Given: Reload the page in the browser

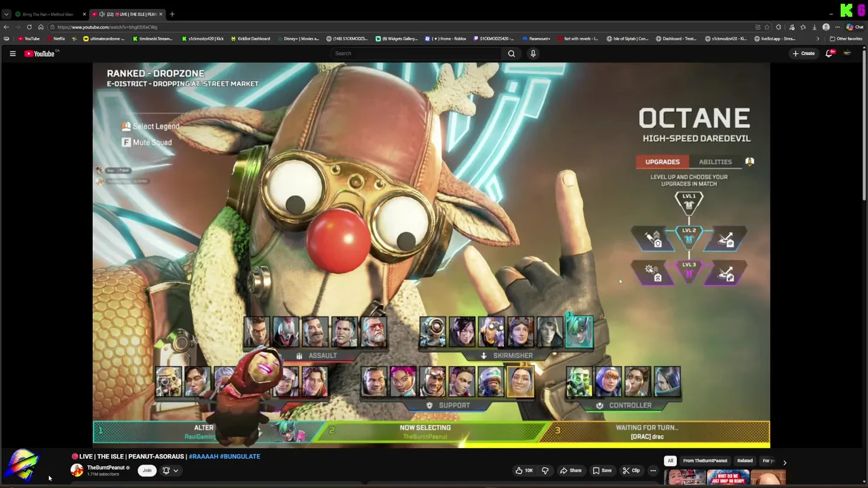Looking at the screenshot, I should [x=29, y=27].
